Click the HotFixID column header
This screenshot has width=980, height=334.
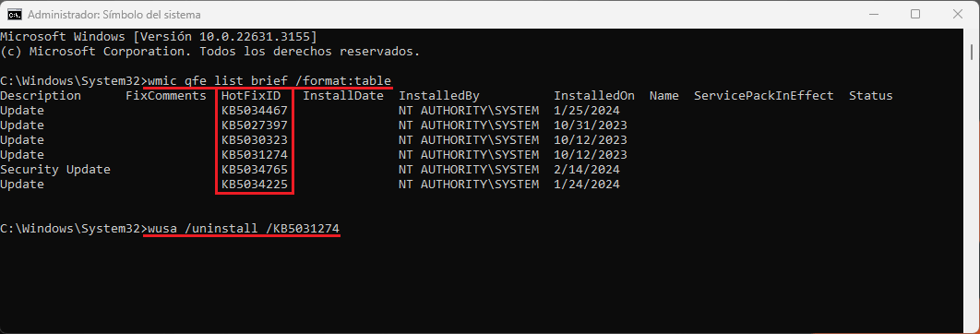(x=255, y=96)
